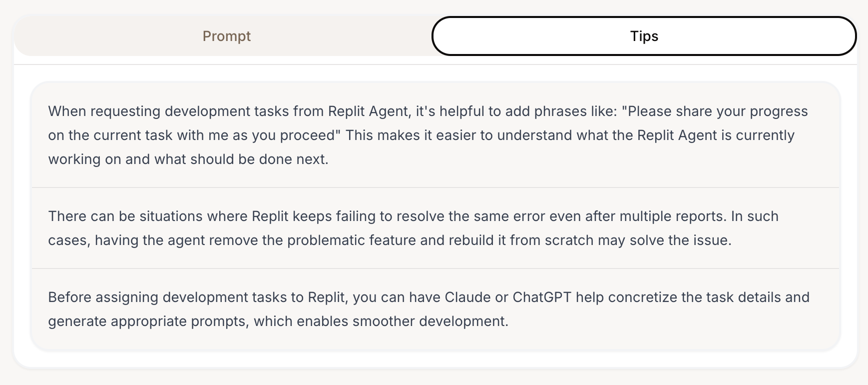The width and height of the screenshot is (868, 385).
Task: Click the divider between second and third tips
Action: (435, 268)
